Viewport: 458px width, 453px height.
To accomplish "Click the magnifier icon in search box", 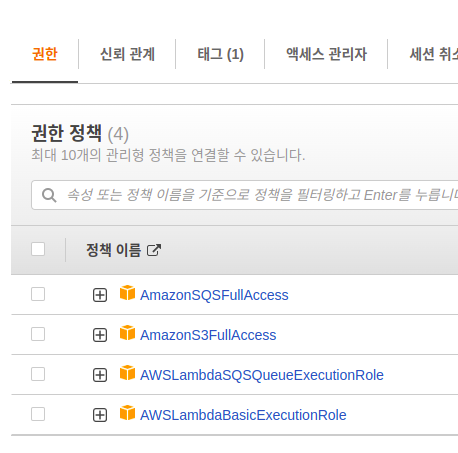I will (49, 195).
